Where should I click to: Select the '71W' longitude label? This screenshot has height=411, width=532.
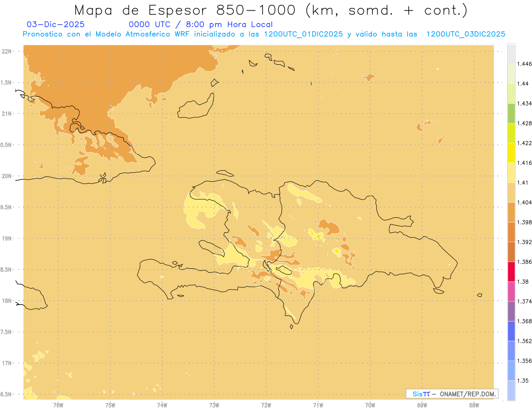318,404
